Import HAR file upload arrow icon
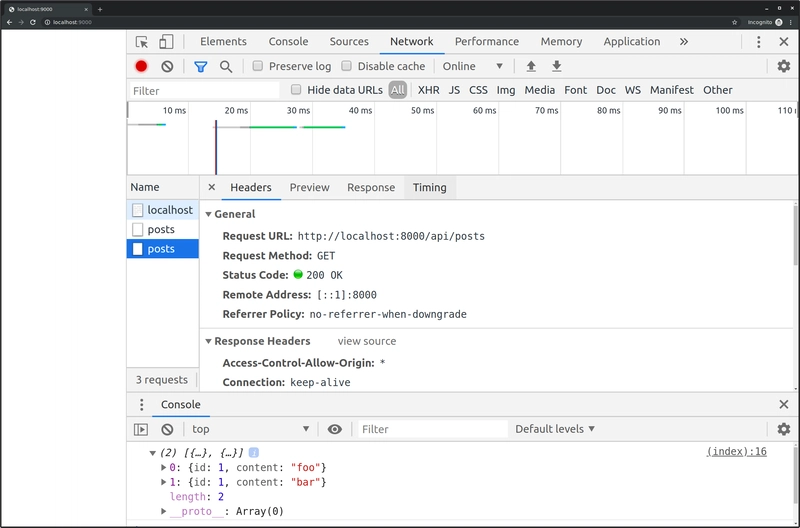800x528 pixels. (x=531, y=66)
